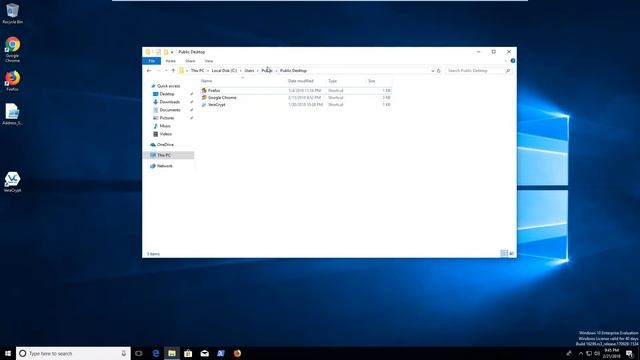The image size is (640, 360).
Task: Switch to Large icons view in status bar
Action: click(511, 253)
